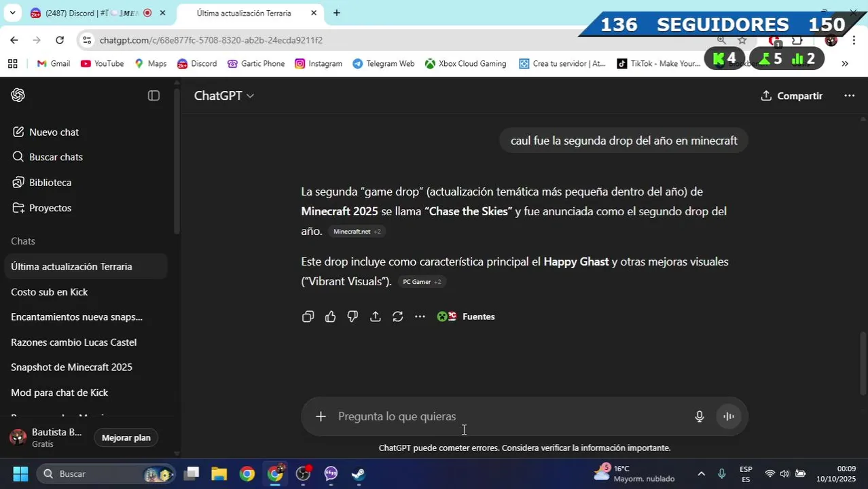Image resolution: width=868 pixels, height=489 pixels.
Task: Open the tab search dropdown arrow
Action: click(x=12, y=13)
